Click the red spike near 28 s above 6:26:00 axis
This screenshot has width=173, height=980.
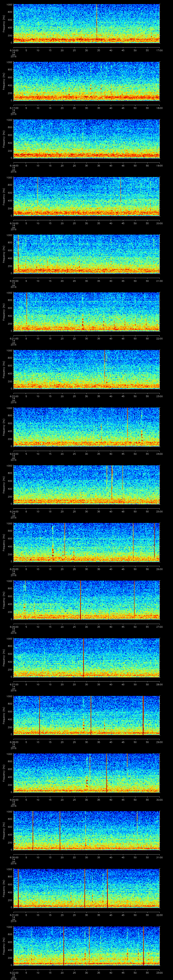[81, 600]
